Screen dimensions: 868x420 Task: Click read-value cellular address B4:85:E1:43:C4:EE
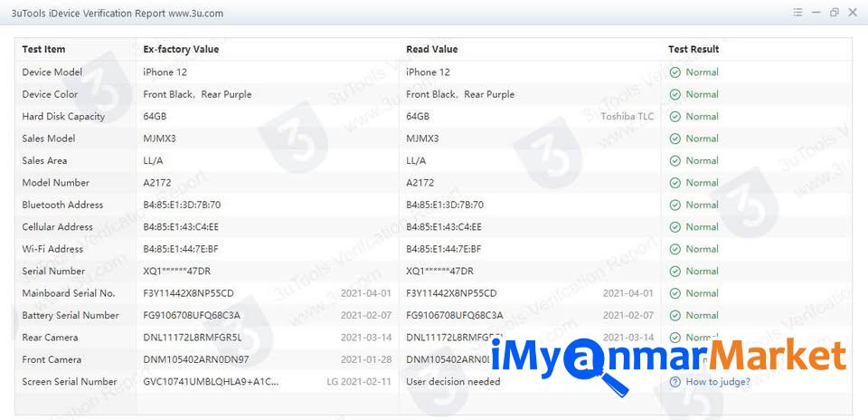coord(444,227)
